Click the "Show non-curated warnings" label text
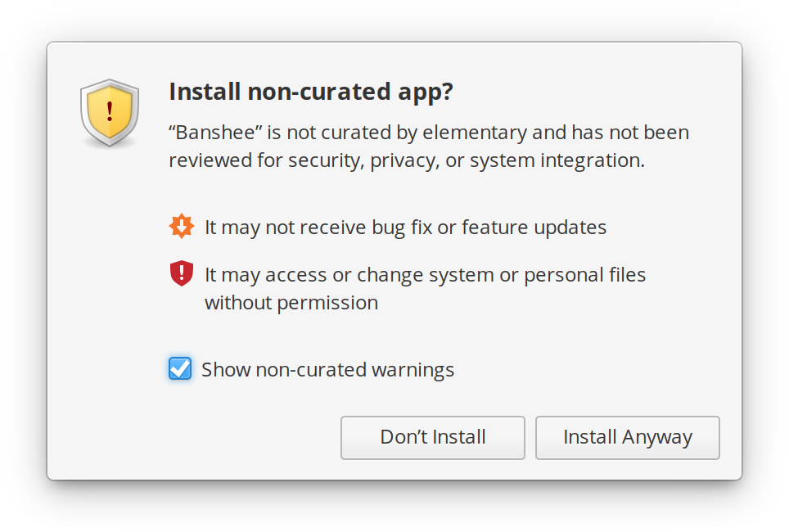This screenshot has height=532, width=789. tap(327, 370)
